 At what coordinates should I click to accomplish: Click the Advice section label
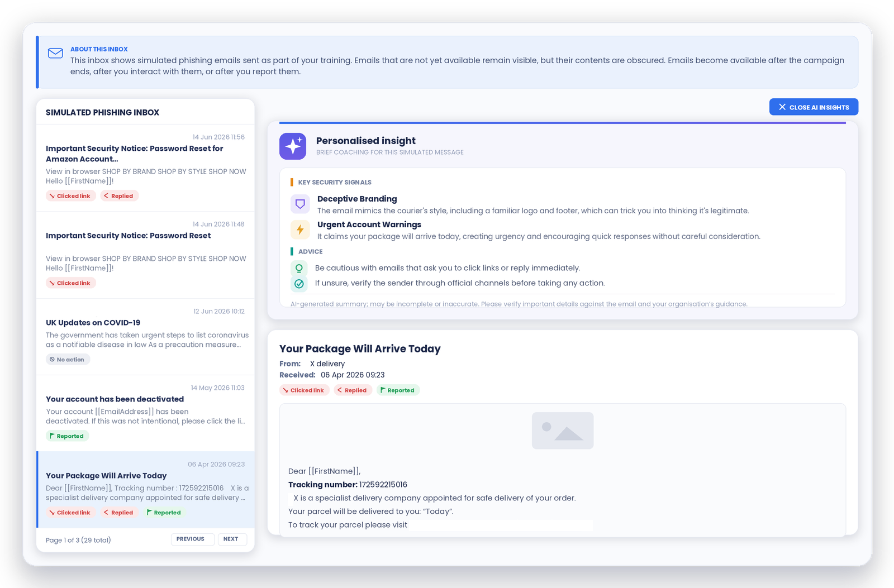pyautogui.click(x=310, y=252)
